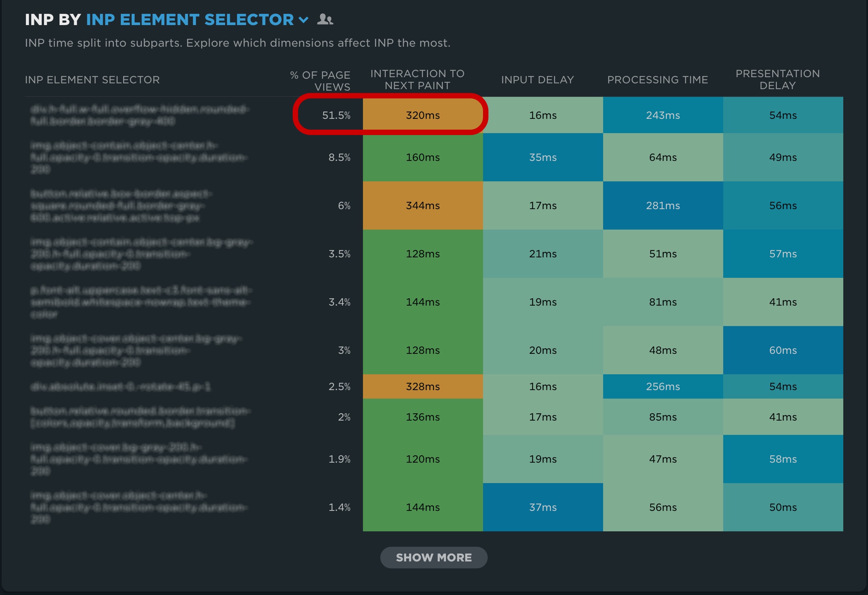
Task: Sort by Interaction to Next Paint column
Action: pyautogui.click(x=417, y=79)
